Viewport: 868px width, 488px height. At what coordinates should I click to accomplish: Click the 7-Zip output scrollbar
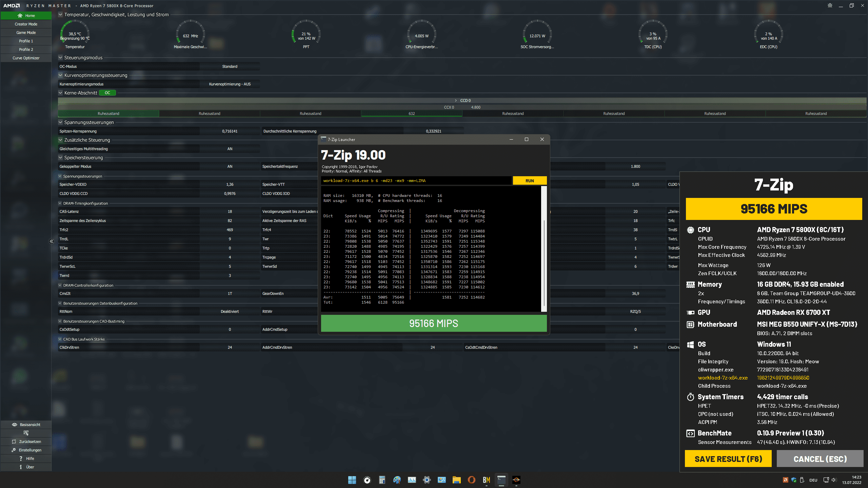544,249
